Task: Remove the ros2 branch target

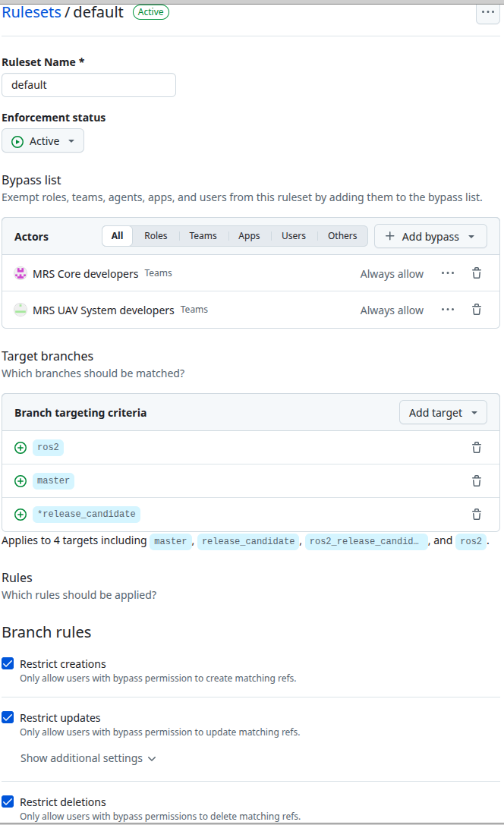Action: [x=477, y=448]
